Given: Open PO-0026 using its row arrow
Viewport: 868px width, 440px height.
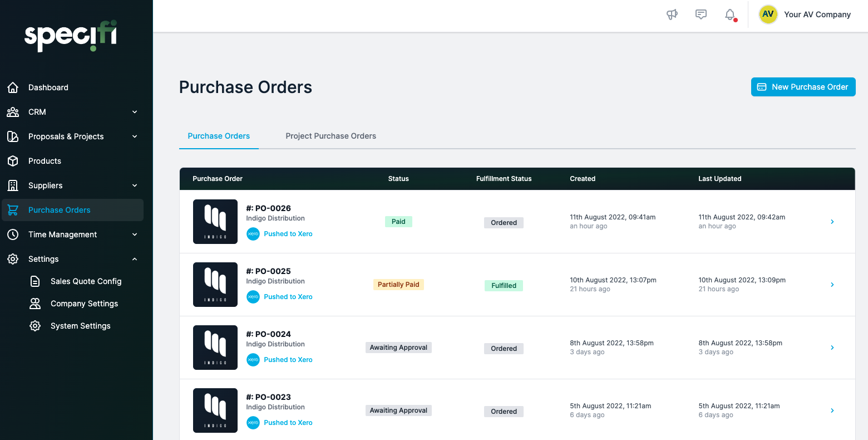Looking at the screenshot, I should (832, 222).
